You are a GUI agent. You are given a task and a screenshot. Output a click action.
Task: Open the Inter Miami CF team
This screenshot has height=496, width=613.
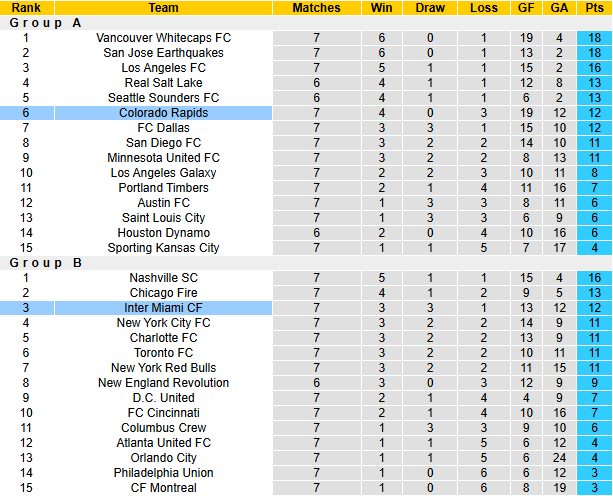(x=163, y=308)
